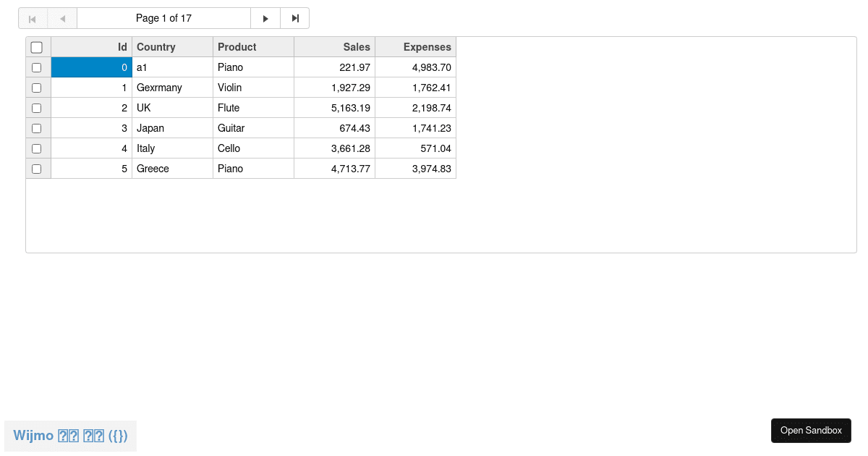Advance to the next page
The image size is (868, 456).
(x=266, y=18)
